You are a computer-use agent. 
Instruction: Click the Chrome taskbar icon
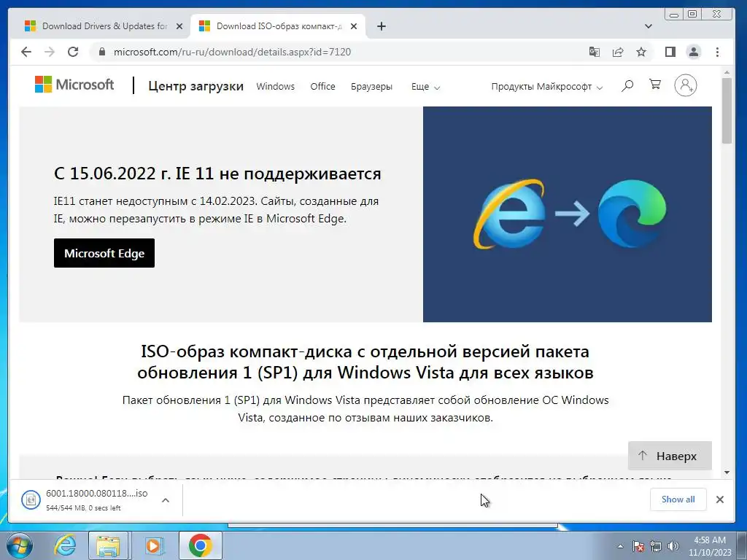[x=200, y=545]
